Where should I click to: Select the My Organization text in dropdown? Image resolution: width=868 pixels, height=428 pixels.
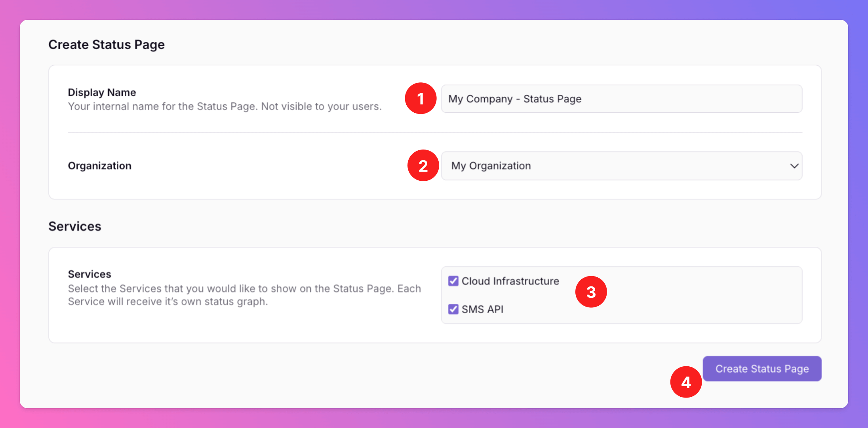pos(491,166)
